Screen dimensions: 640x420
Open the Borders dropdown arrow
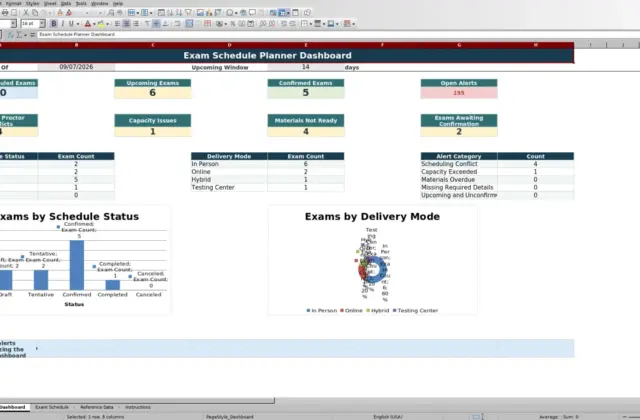[x=311, y=24]
